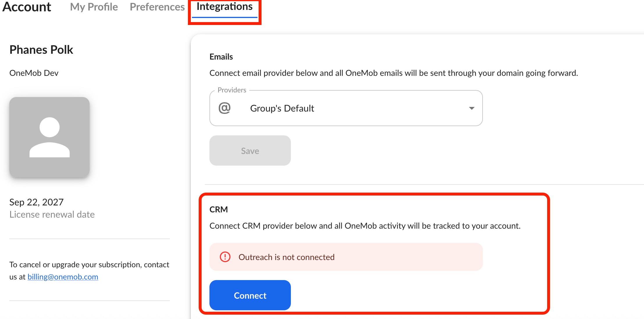Click the @ email icon in Providers

[x=225, y=108]
